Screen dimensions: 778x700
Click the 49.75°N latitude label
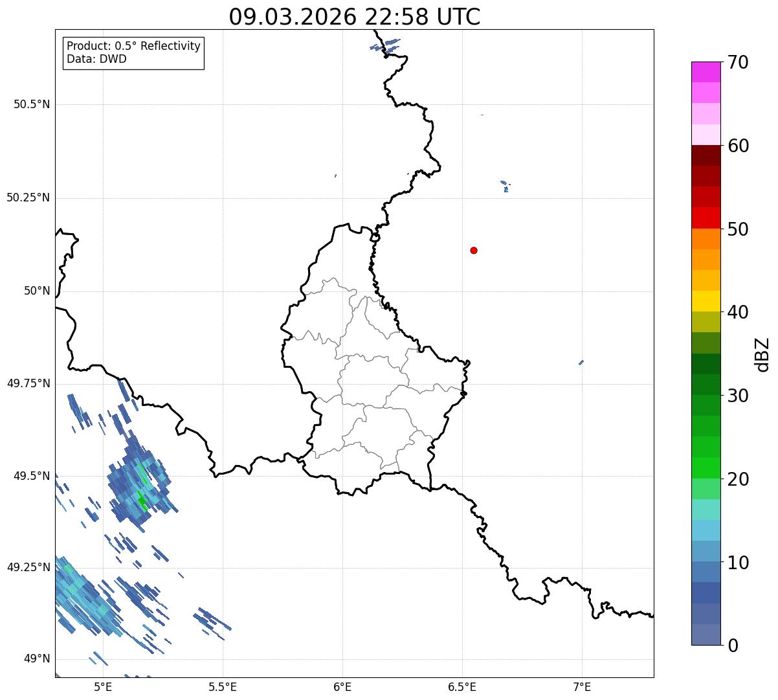[x=28, y=383]
